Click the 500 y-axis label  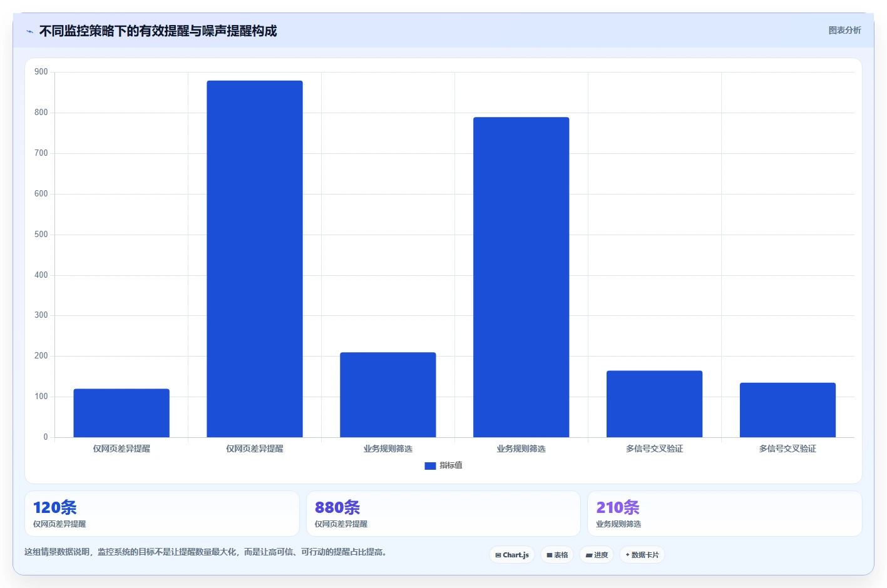click(x=41, y=235)
